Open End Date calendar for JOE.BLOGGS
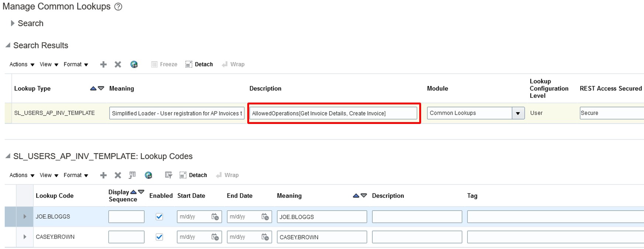The image size is (644, 249). point(265,217)
